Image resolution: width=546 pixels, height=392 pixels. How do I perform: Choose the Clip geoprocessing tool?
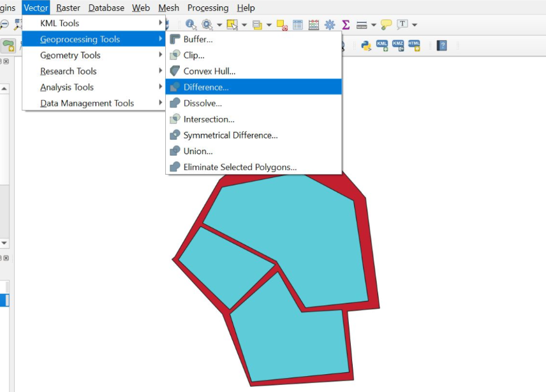253,55
